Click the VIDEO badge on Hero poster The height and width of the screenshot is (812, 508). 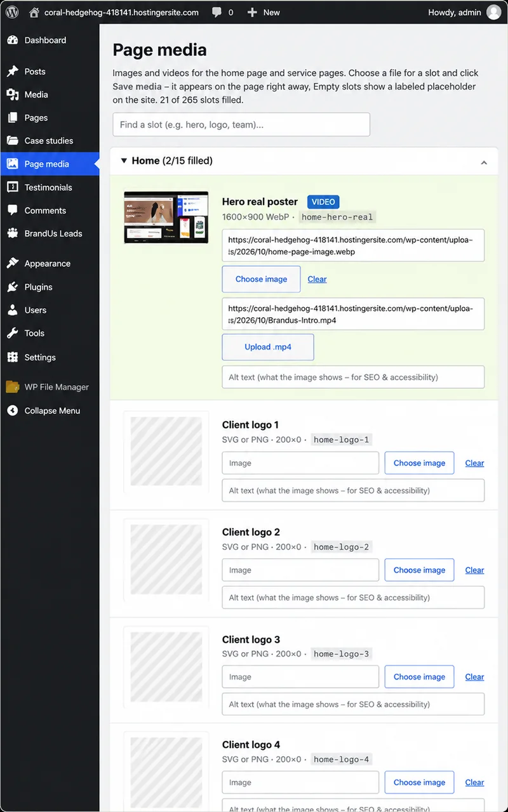323,202
